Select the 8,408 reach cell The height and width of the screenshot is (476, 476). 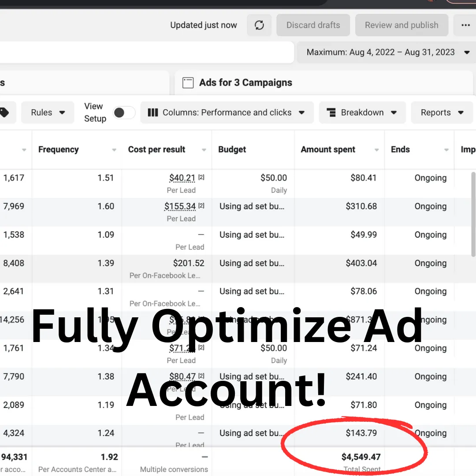click(x=14, y=263)
